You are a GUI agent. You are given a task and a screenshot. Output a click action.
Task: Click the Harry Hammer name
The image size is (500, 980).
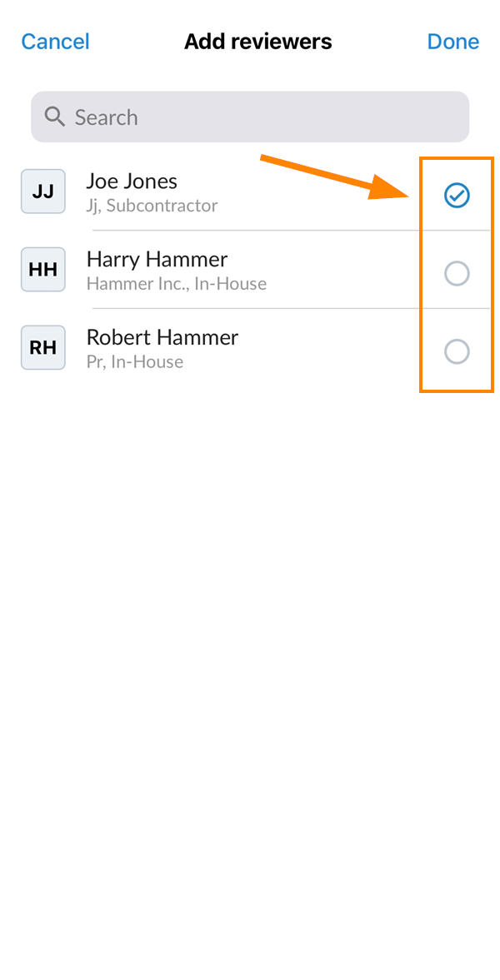click(x=157, y=259)
